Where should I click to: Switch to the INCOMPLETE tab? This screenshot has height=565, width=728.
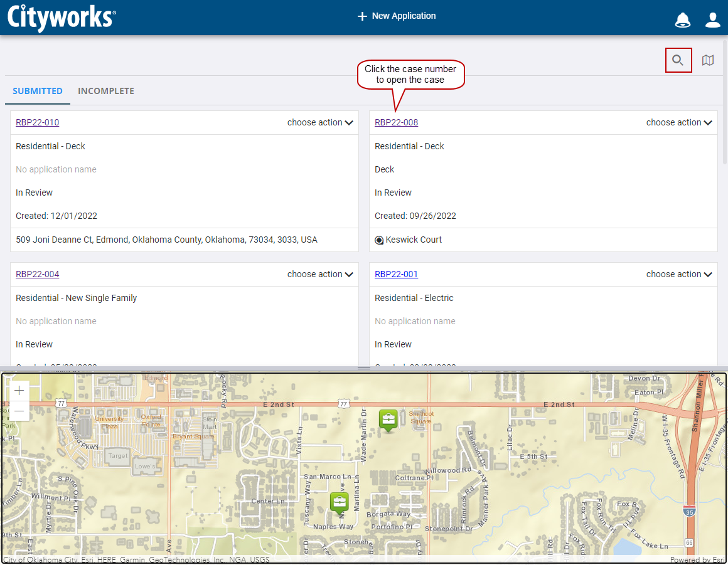pos(106,91)
